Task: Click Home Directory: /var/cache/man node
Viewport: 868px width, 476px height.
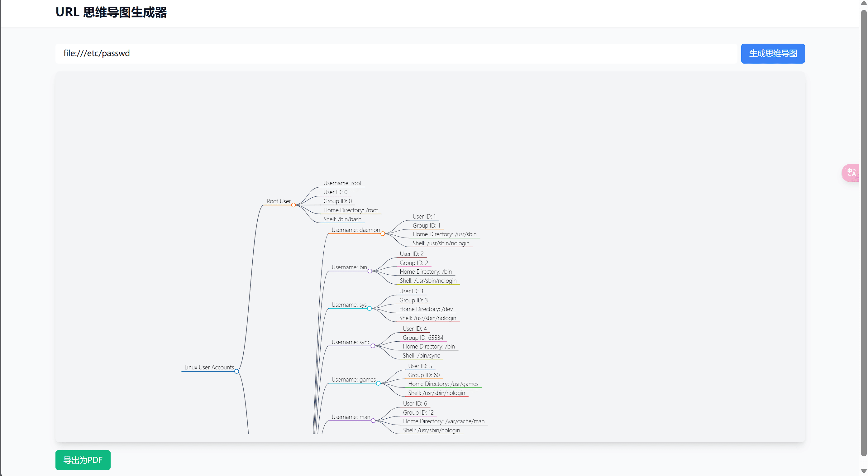Action: [x=443, y=421]
